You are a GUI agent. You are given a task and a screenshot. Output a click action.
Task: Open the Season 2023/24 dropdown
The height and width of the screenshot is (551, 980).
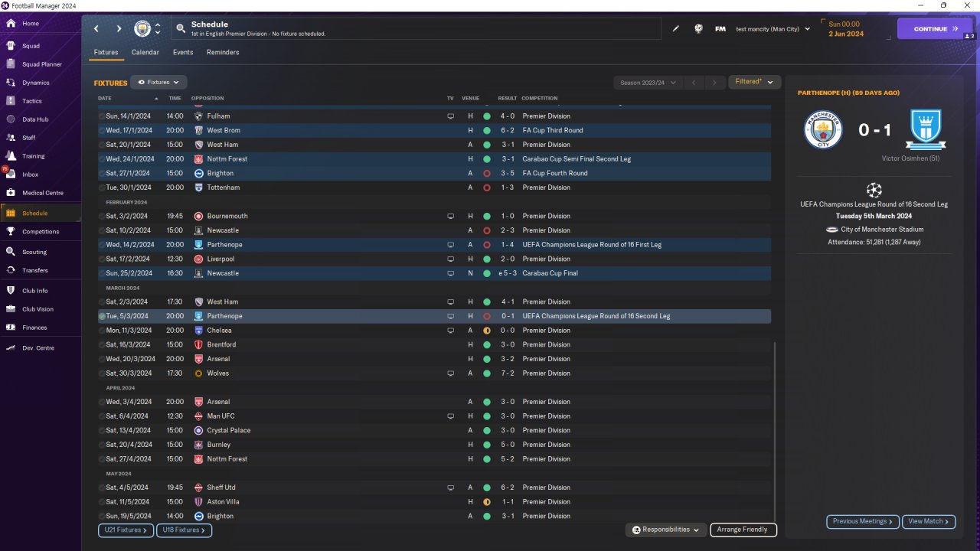tap(646, 82)
